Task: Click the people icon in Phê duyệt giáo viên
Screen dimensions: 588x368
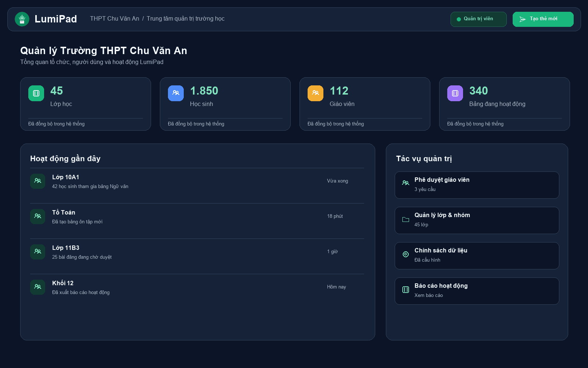Action: click(406, 183)
